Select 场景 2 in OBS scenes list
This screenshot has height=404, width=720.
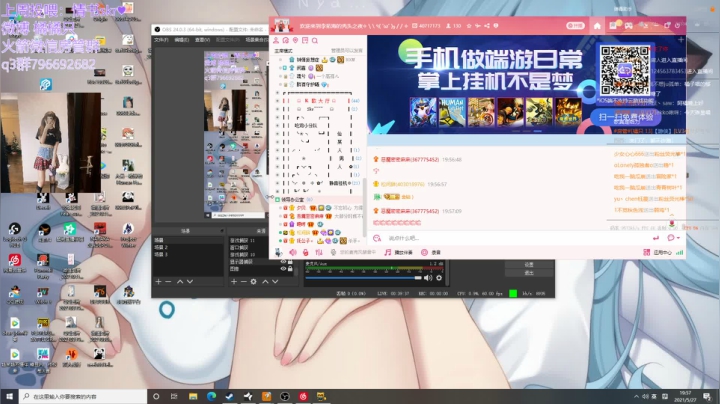(x=188, y=247)
